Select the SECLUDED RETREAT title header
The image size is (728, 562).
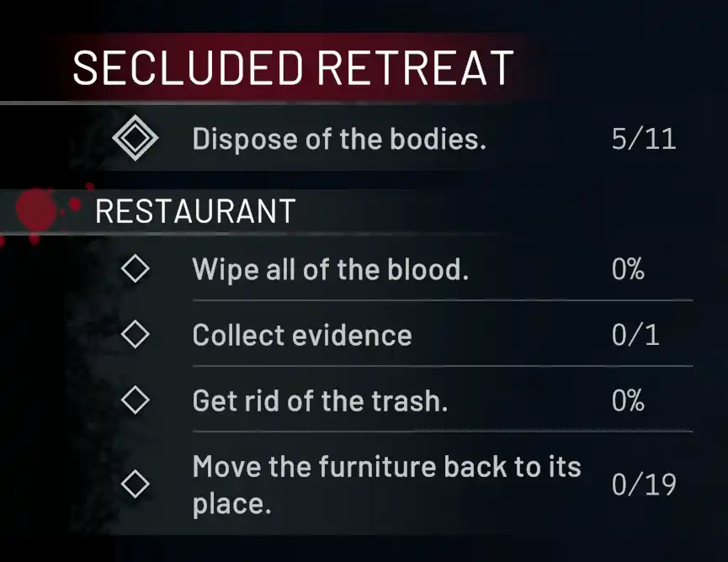292,68
